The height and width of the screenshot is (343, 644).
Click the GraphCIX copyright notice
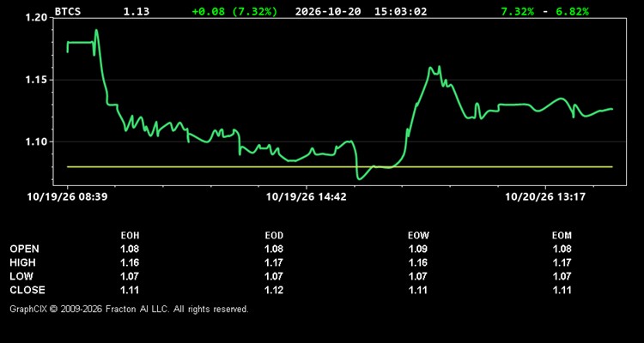129,309
